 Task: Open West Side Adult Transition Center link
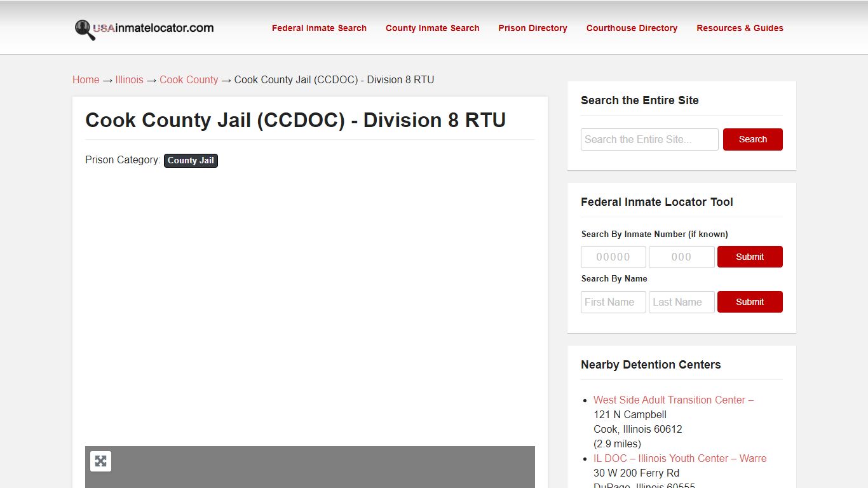point(673,400)
